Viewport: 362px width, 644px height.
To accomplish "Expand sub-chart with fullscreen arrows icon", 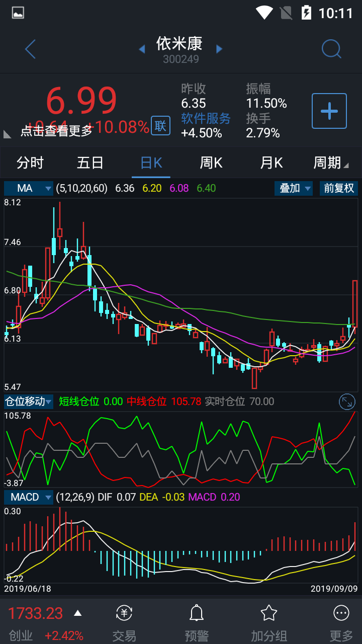I will point(347,401).
